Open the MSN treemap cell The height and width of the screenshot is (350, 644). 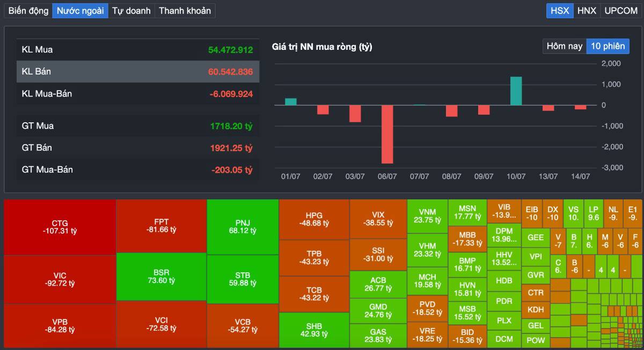pyautogui.click(x=467, y=213)
